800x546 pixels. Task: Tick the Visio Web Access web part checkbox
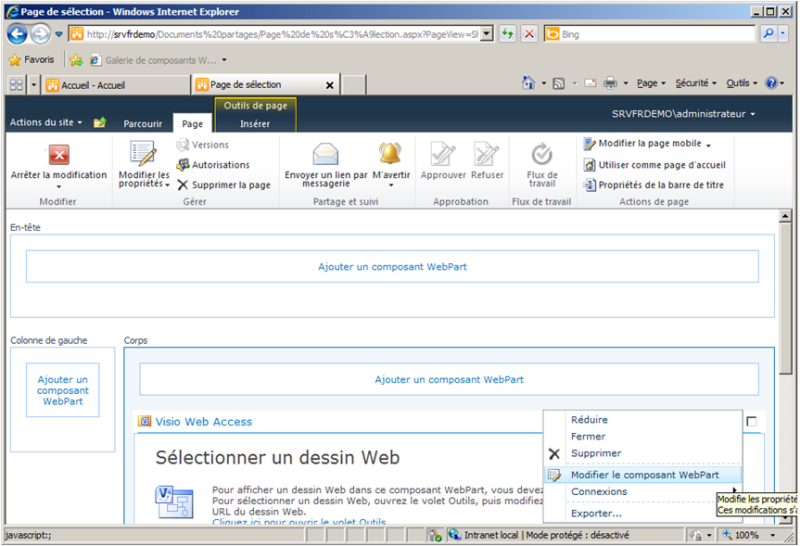point(752,421)
